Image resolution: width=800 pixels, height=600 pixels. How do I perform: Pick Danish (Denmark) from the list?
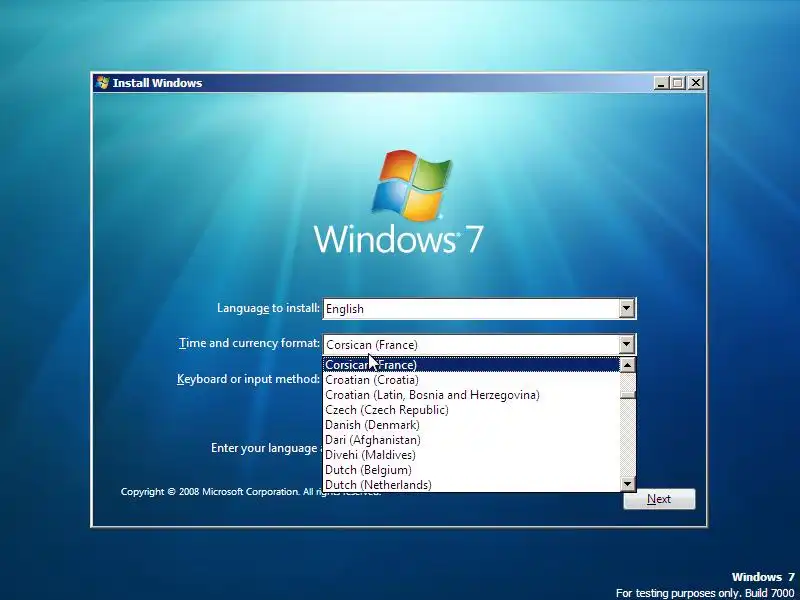472,424
